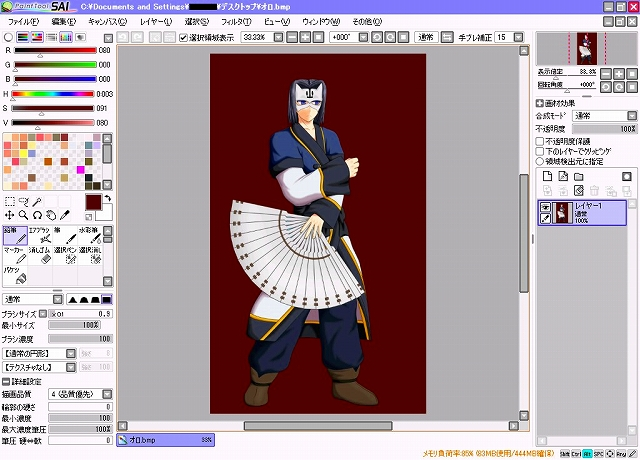The image size is (640, 460).
Task: Click the navigator preview thumbnail
Action: tap(586, 48)
